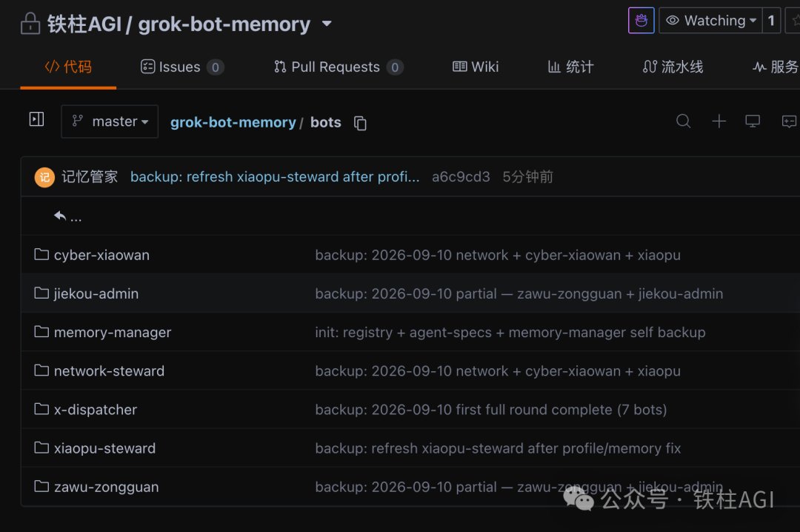Expand the repository name dropdown arrow

click(x=327, y=24)
